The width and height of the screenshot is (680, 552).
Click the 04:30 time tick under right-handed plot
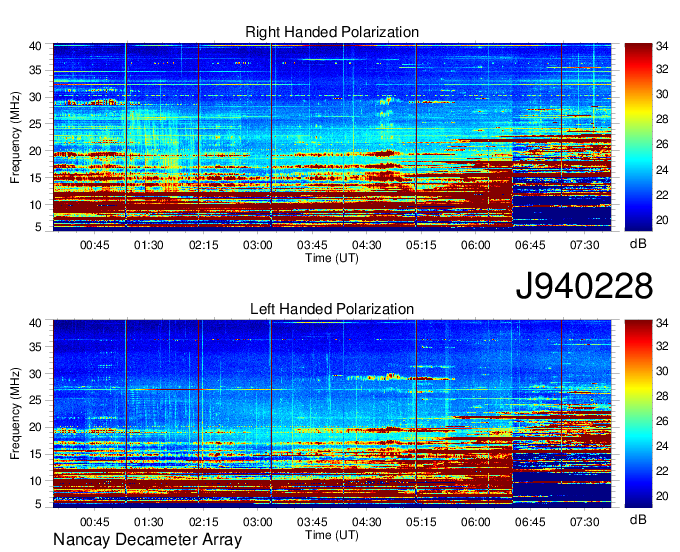click(366, 245)
